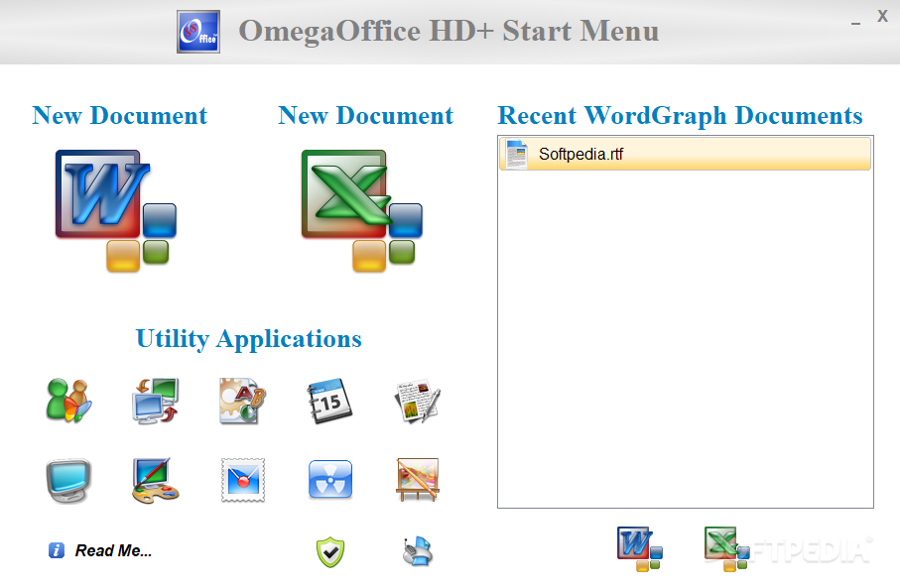Create a new spreadsheet via large X icon
The image size is (900, 588).
(x=362, y=210)
